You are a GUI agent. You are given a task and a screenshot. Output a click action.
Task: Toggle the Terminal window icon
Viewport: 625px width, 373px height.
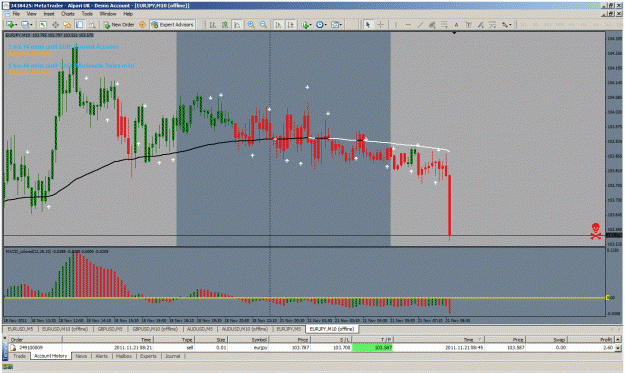pos(79,25)
